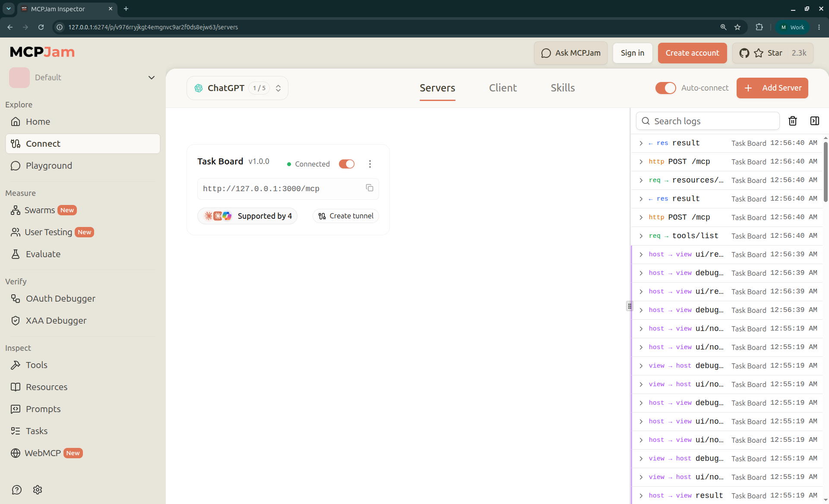The image size is (829, 504).
Task: Click the logs panel scrollbar
Action: tap(826, 172)
